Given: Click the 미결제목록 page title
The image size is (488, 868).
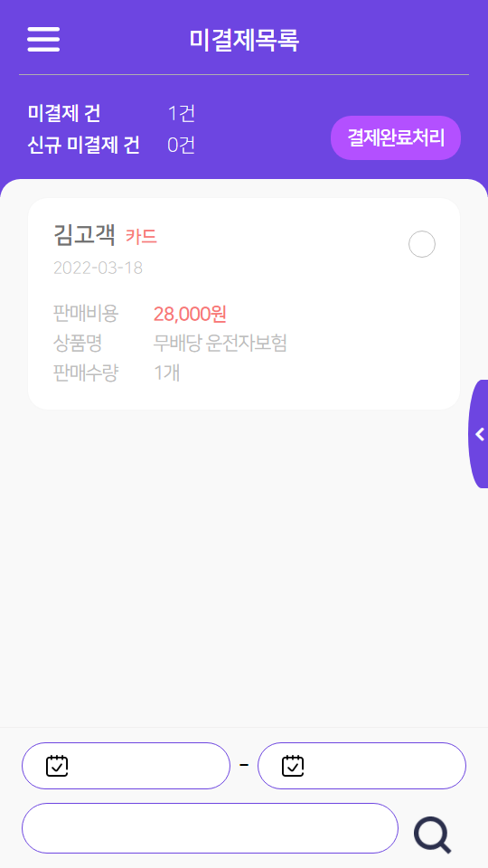Looking at the screenshot, I should [x=244, y=39].
